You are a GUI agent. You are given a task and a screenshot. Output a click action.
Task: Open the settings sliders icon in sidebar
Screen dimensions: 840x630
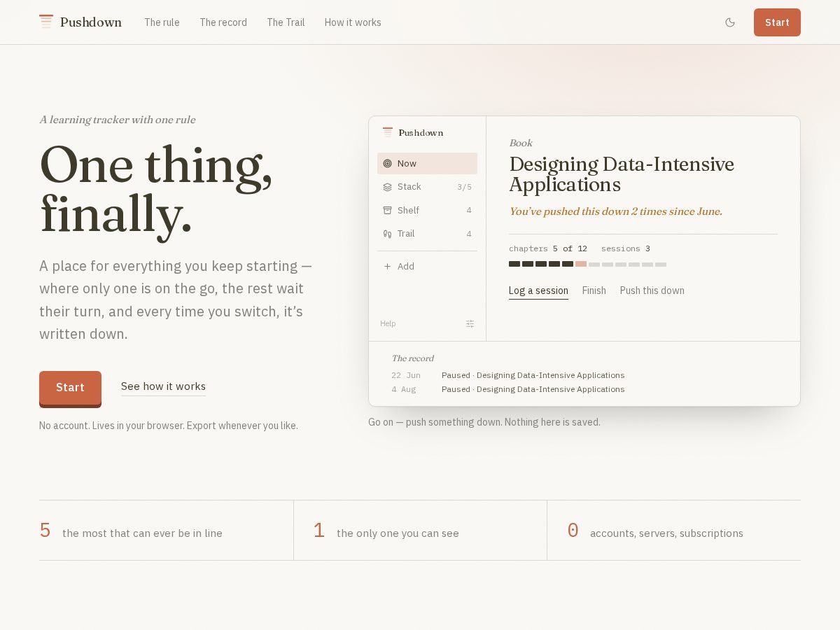click(470, 323)
